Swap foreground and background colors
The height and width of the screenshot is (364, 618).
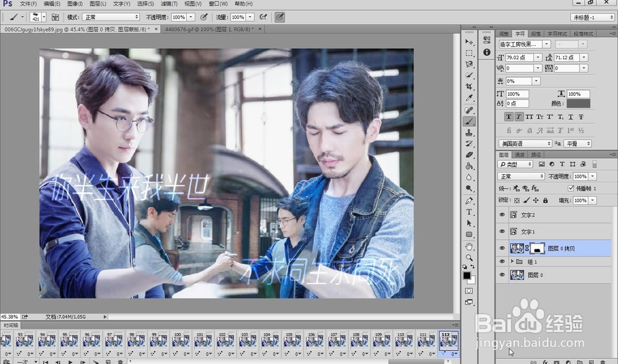point(473,267)
